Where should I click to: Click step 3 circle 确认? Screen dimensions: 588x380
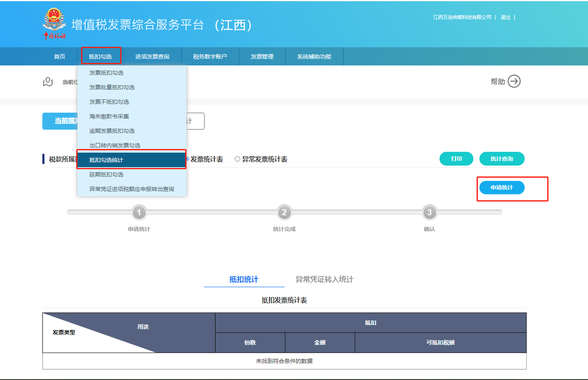429,212
